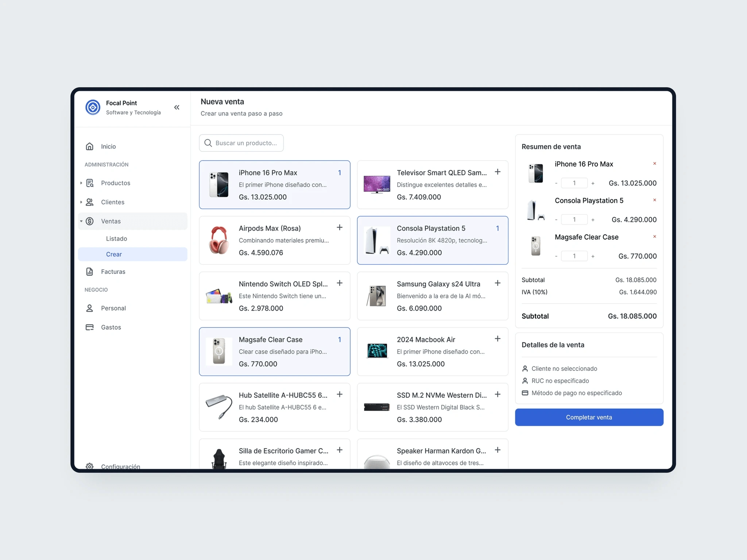
Task: Increase iPhone 16 Pro Max quantity
Action: coord(593,183)
